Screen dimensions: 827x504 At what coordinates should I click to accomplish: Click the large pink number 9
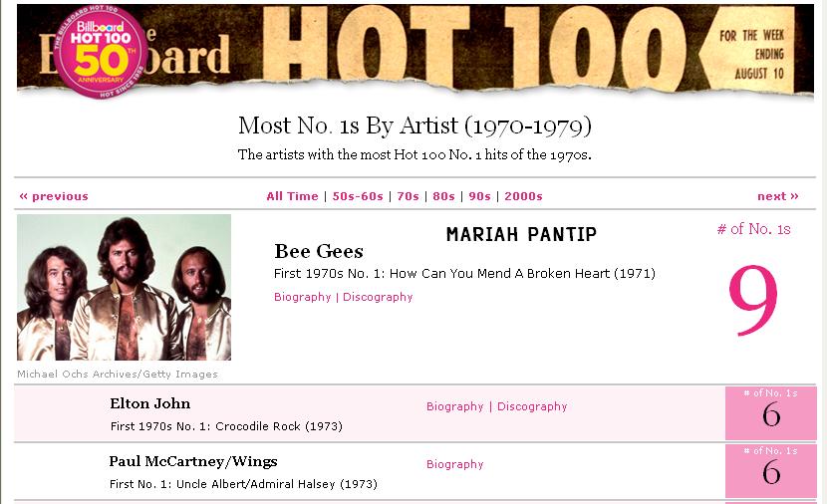click(753, 301)
